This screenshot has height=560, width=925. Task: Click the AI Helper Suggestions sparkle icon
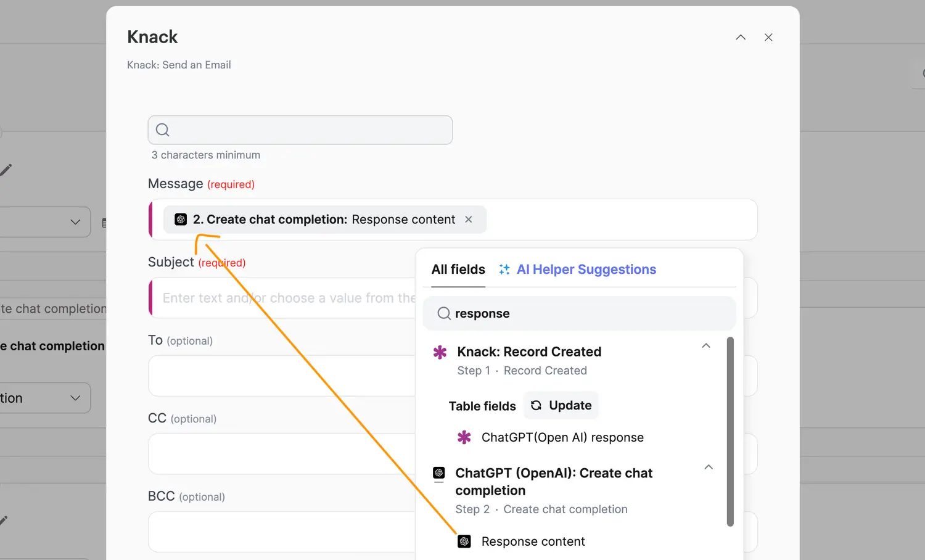coord(504,270)
